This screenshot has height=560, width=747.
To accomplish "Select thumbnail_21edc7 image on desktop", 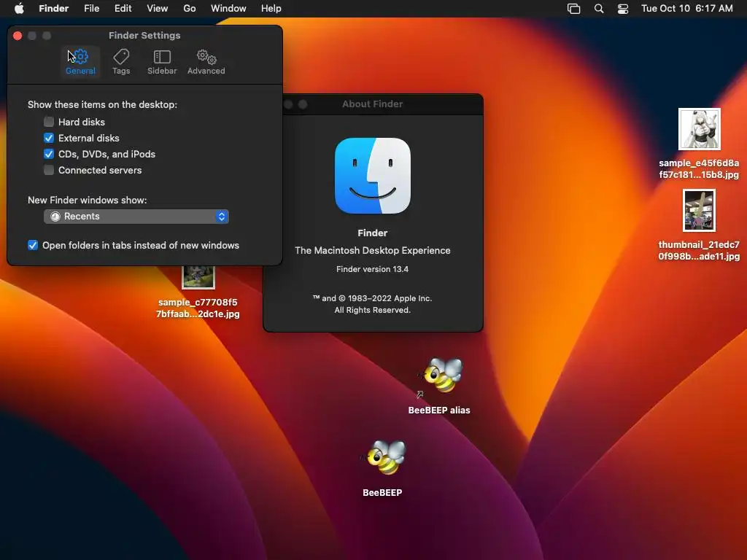I will coord(699,211).
